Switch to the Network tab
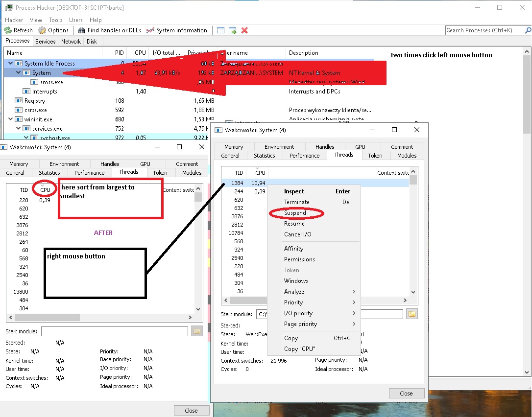 [x=71, y=42]
